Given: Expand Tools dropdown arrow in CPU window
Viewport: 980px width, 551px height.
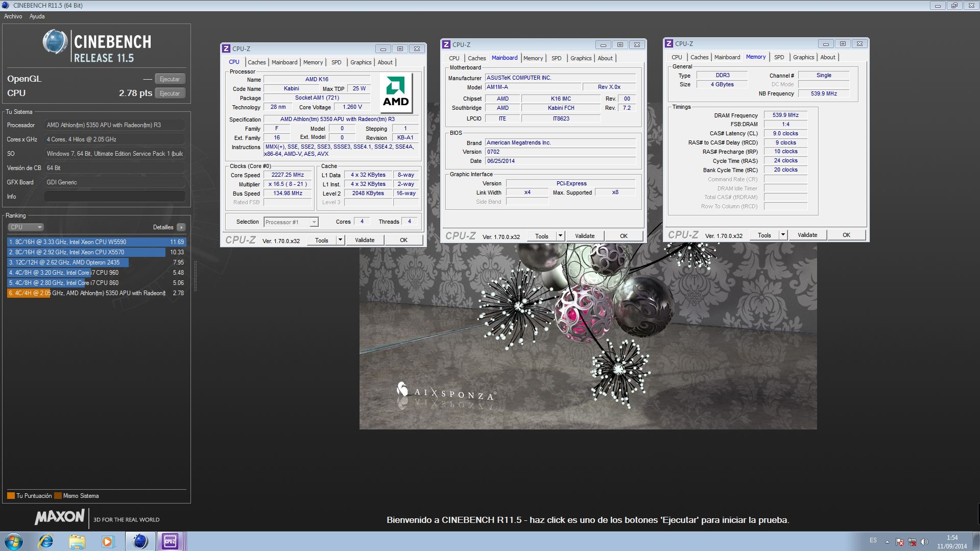Looking at the screenshot, I should coord(340,240).
